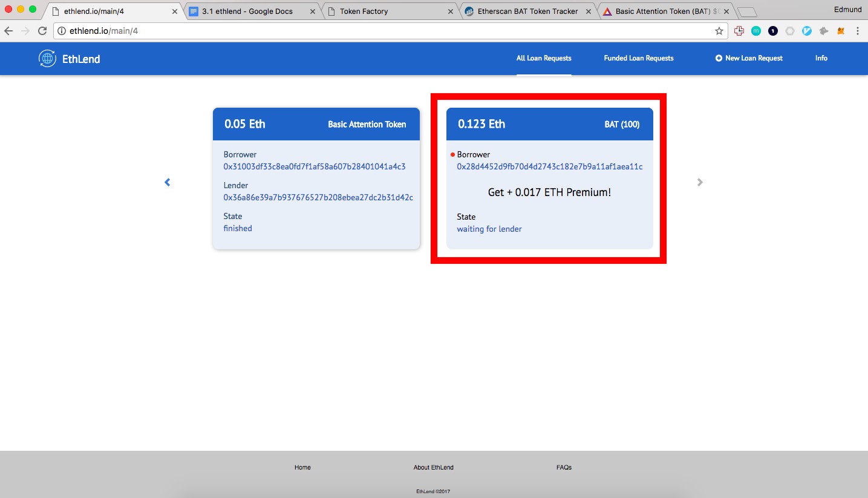Bookmark this page with the star icon
Image resolution: width=868 pixels, height=498 pixels.
tap(719, 31)
